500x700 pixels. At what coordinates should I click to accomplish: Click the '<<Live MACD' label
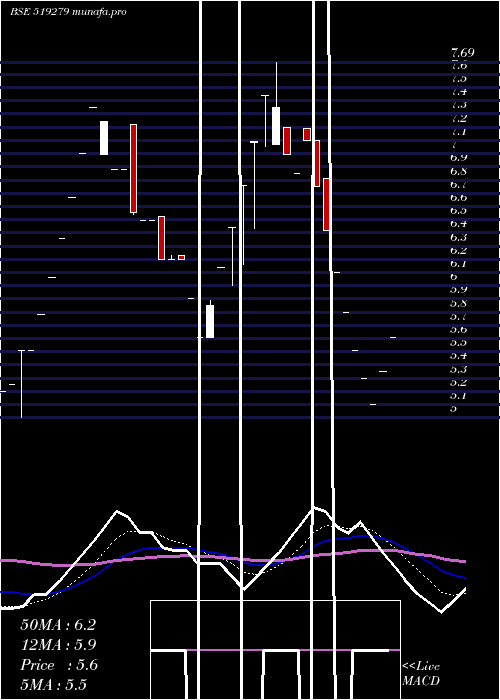click(x=421, y=673)
